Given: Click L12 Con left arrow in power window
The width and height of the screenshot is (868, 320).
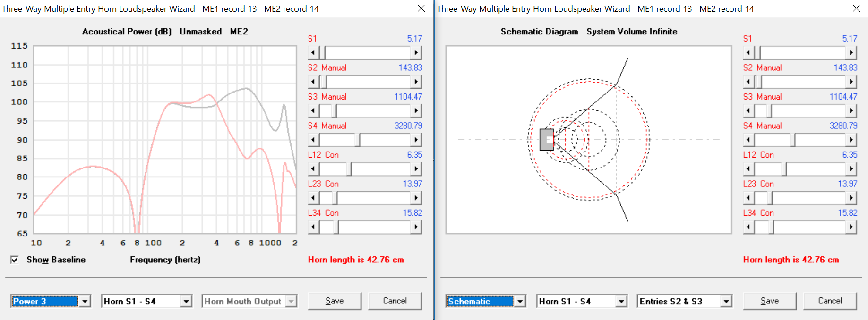Looking at the screenshot, I should [x=314, y=169].
